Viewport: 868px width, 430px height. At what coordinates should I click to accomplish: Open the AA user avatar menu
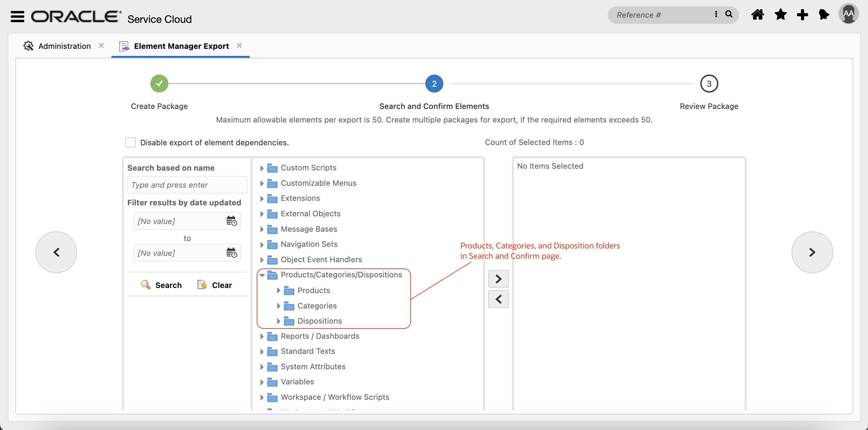(848, 14)
